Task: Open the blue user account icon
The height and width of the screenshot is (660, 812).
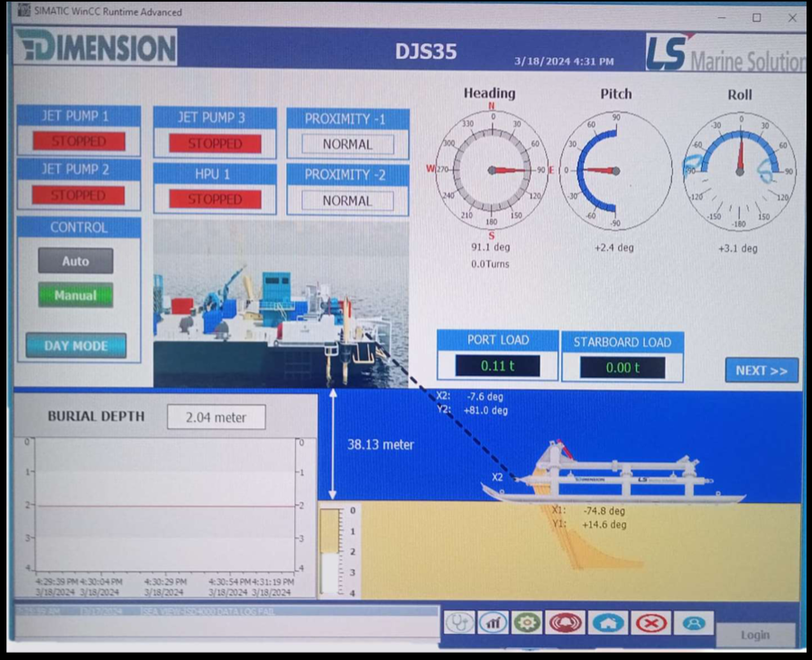Action: click(x=693, y=622)
